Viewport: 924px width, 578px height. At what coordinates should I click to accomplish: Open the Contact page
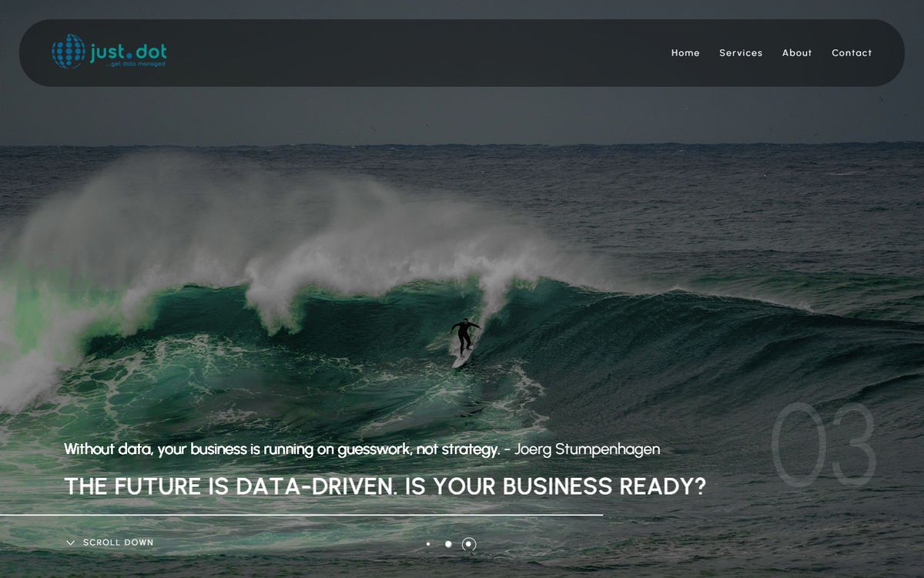coord(852,53)
